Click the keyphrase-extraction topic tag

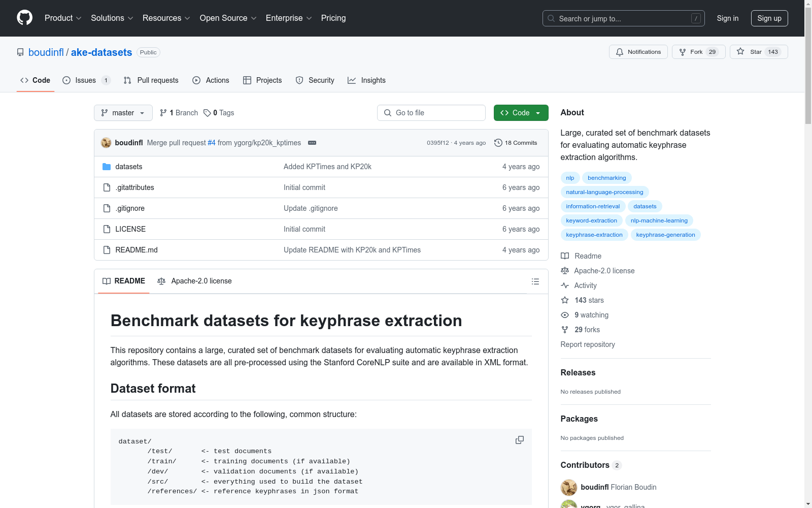coord(594,235)
